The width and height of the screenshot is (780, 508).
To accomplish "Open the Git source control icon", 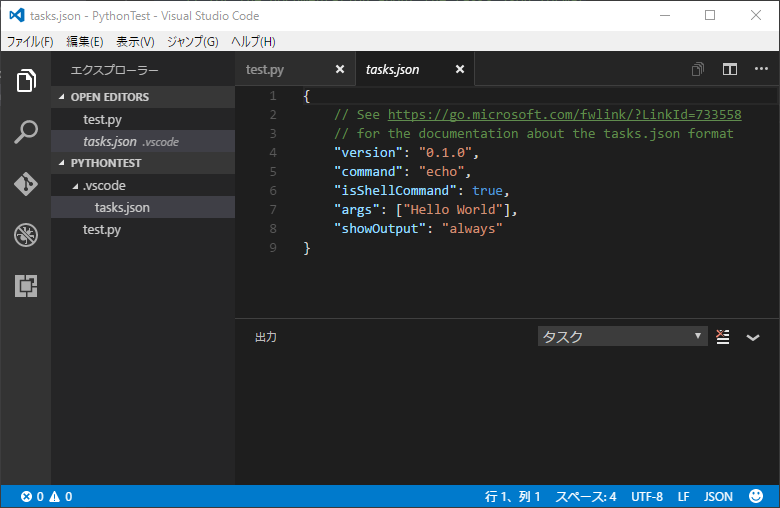I will tap(26, 184).
